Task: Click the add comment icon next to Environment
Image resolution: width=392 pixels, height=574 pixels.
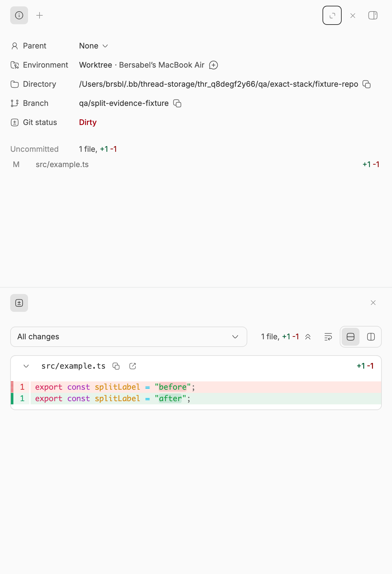Action: [214, 65]
